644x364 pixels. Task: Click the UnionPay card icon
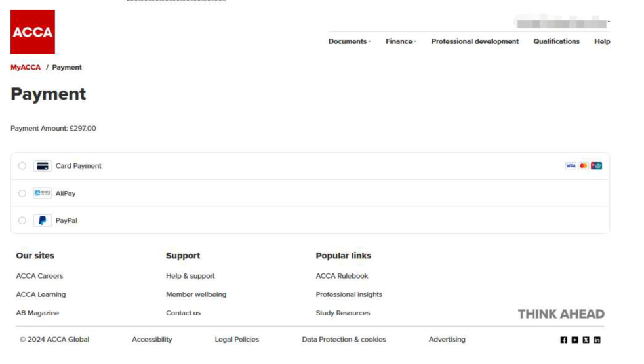click(x=596, y=165)
